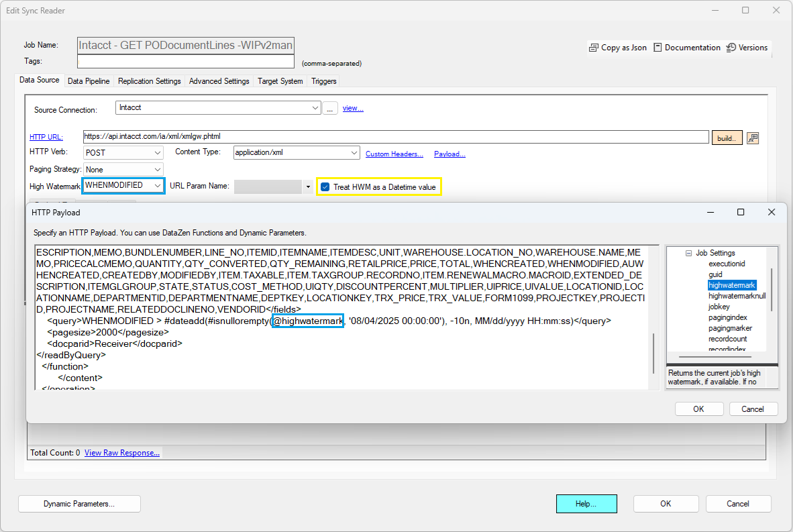793x532 pixels.
Task: Switch to the Data Source tab
Action: pos(40,80)
